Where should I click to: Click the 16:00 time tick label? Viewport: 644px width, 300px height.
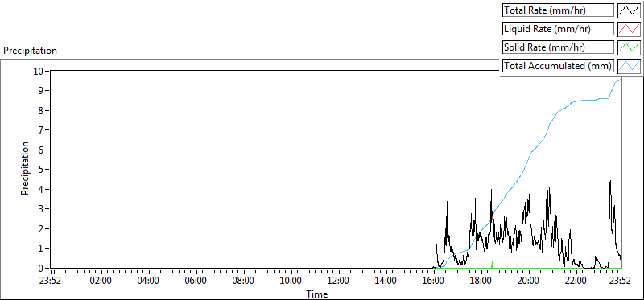(434, 282)
